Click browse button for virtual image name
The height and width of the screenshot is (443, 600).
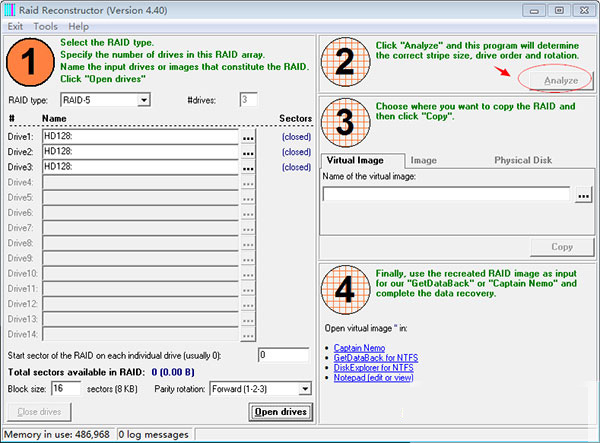point(584,195)
